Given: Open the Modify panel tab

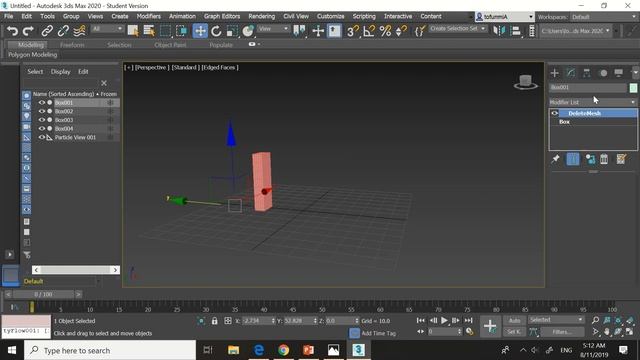Looking at the screenshot, I should pos(571,73).
